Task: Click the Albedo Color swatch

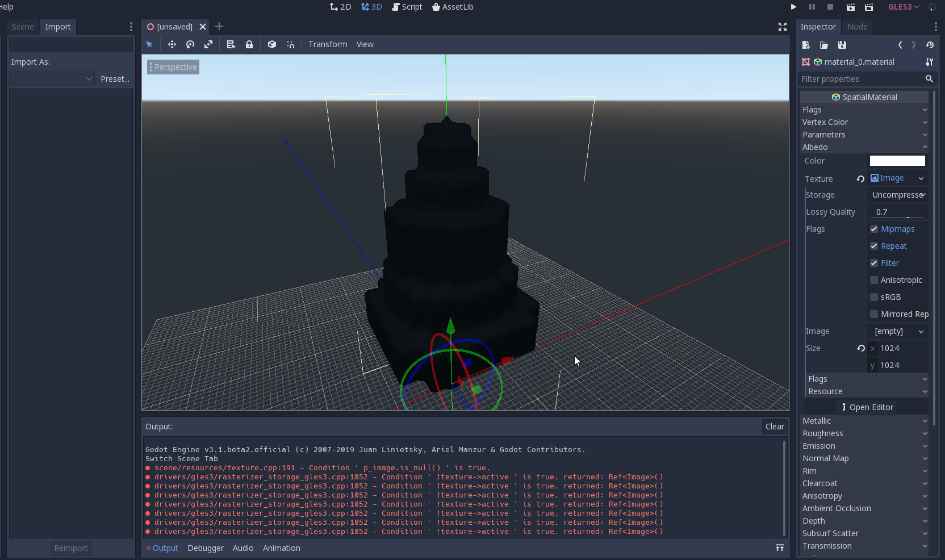Action: tap(897, 161)
